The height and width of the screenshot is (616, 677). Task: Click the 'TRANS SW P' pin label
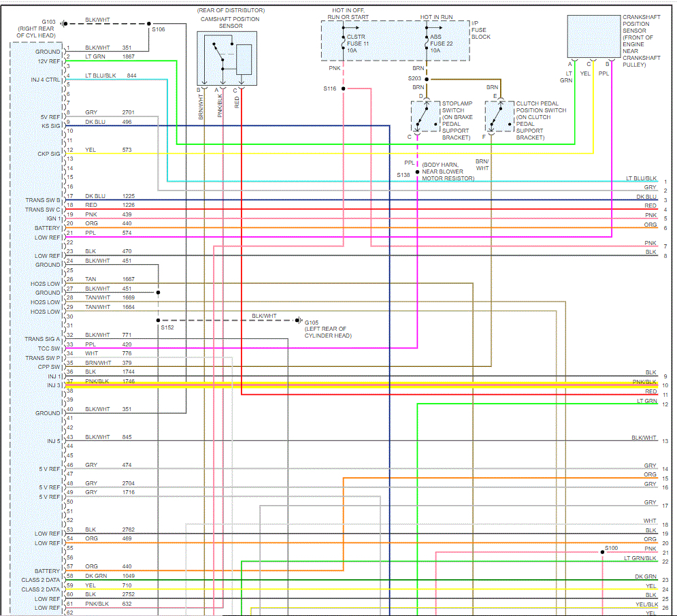click(x=43, y=358)
